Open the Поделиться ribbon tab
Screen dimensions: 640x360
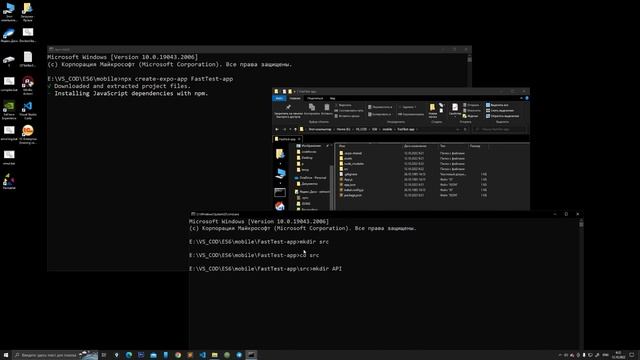click(315, 98)
